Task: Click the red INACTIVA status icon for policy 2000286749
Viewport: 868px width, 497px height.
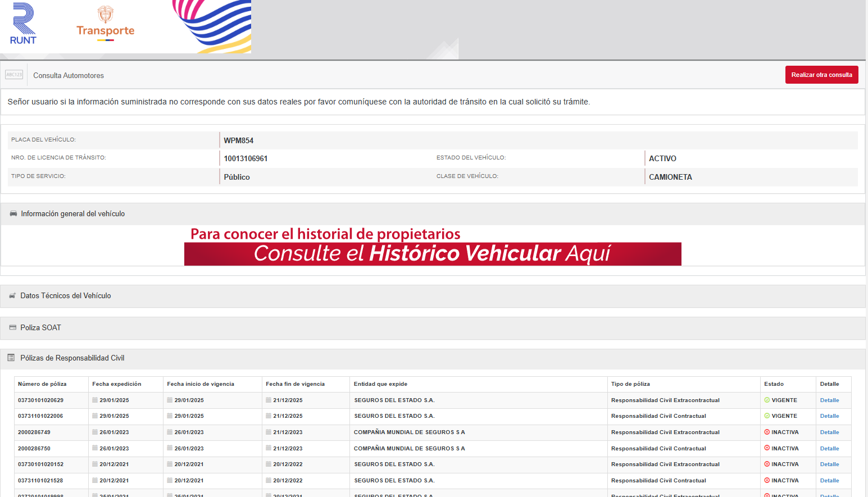Action: click(x=767, y=432)
